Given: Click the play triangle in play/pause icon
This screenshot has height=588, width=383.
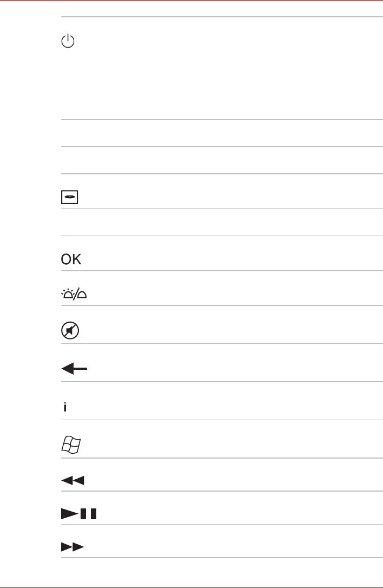Looking at the screenshot, I should coord(68,513).
